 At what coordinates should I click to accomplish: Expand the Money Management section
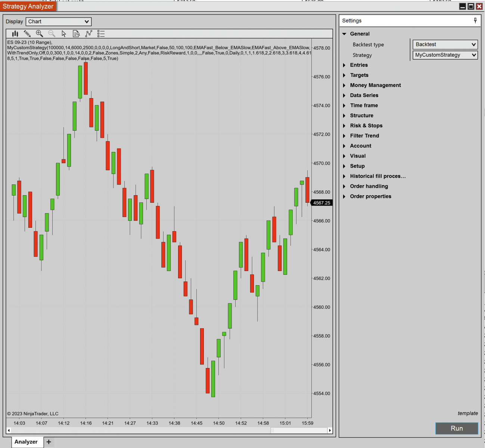pyautogui.click(x=344, y=85)
